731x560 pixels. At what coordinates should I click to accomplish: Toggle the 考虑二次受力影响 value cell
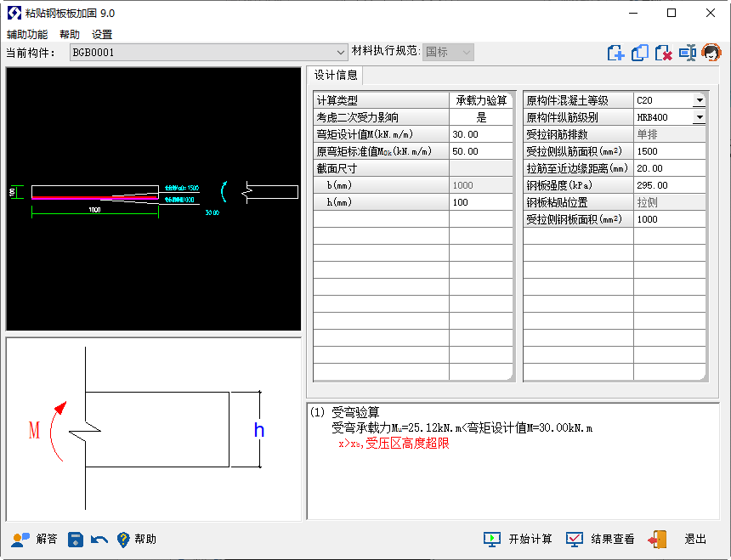tap(481, 117)
